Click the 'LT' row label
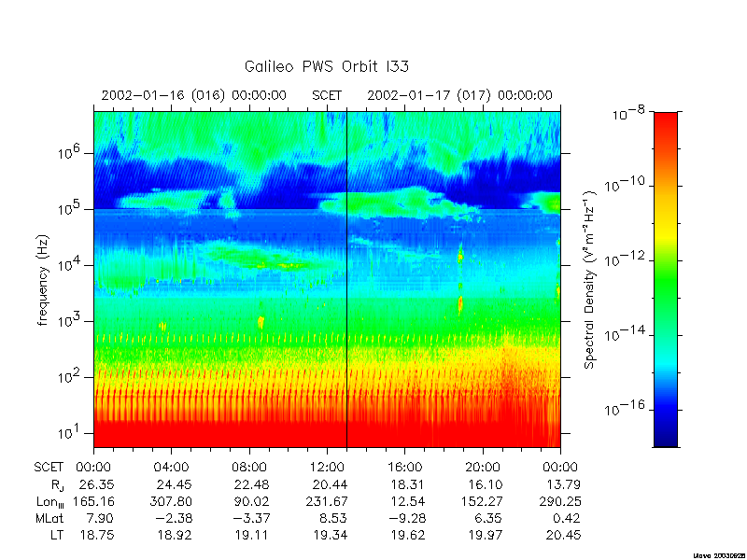The image size is (747, 560). tap(57, 535)
